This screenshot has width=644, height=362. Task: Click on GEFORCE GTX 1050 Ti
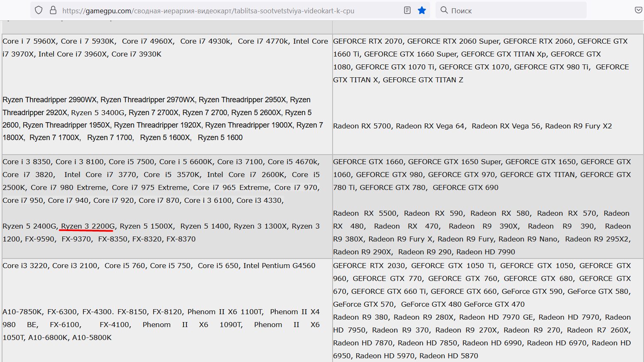[x=453, y=266]
